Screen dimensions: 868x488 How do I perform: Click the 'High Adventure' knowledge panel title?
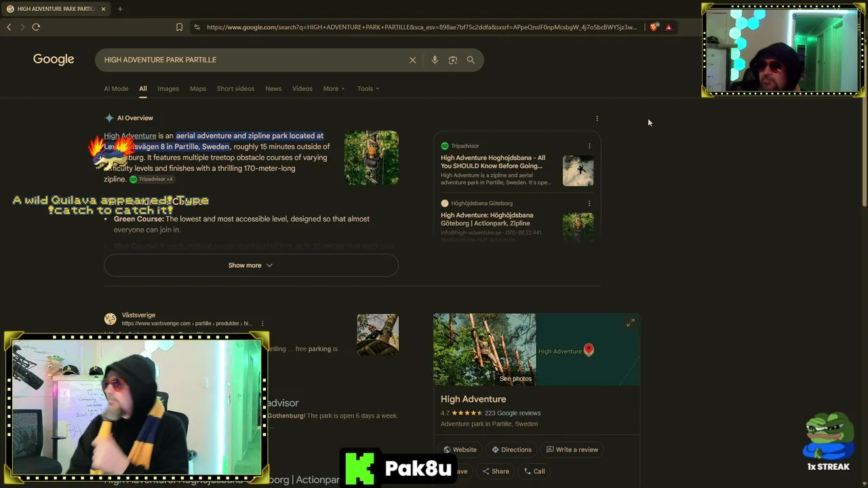coord(473,399)
